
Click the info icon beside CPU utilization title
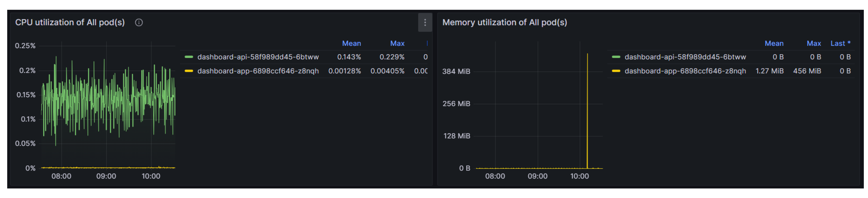coord(139,23)
